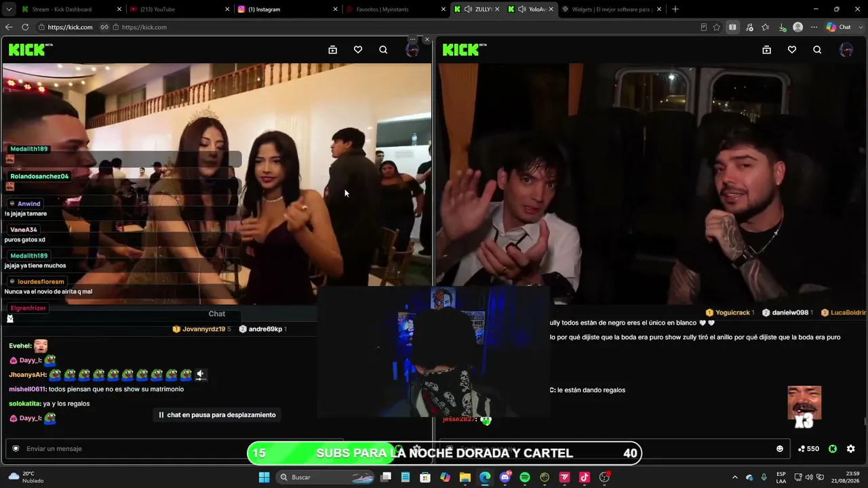
Task: Open the left split pane more options
Action: (x=412, y=39)
